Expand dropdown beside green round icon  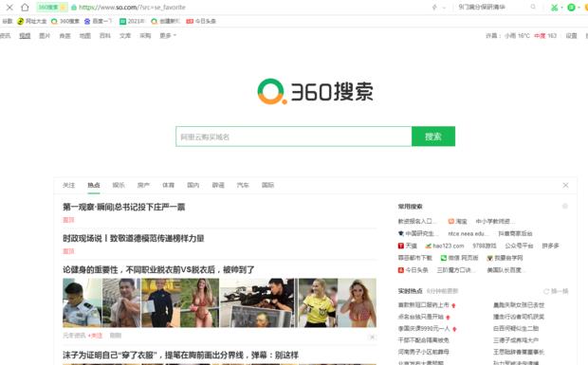[x=579, y=8]
